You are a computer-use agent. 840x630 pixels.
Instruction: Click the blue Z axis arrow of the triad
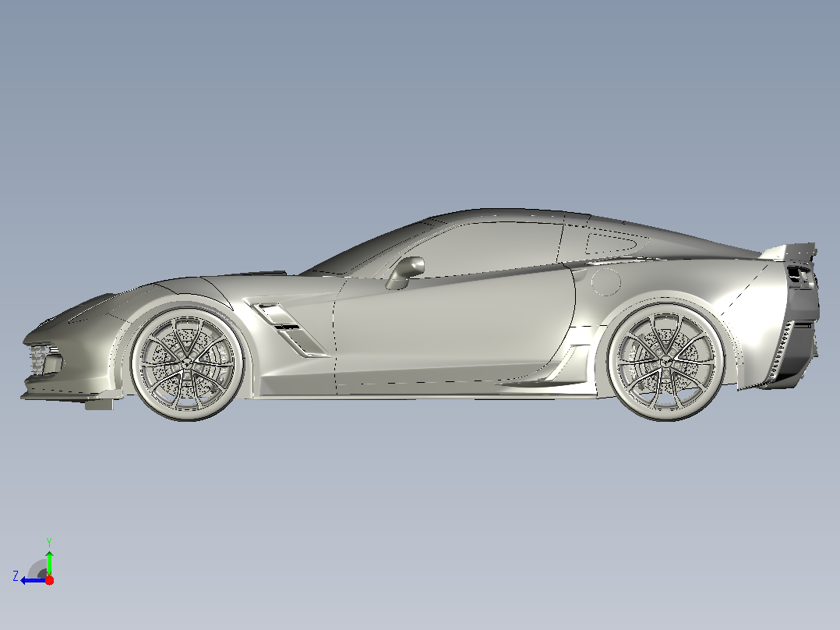34,581
